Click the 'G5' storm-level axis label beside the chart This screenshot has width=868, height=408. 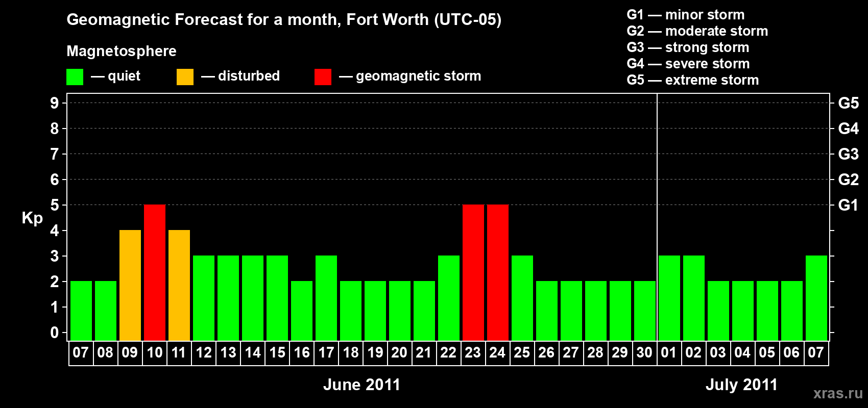pyautogui.click(x=849, y=103)
